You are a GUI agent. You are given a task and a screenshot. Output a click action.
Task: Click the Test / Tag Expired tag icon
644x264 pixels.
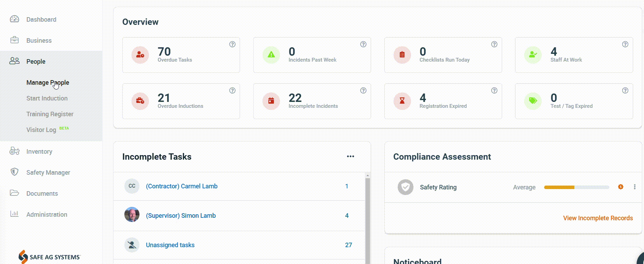click(533, 101)
